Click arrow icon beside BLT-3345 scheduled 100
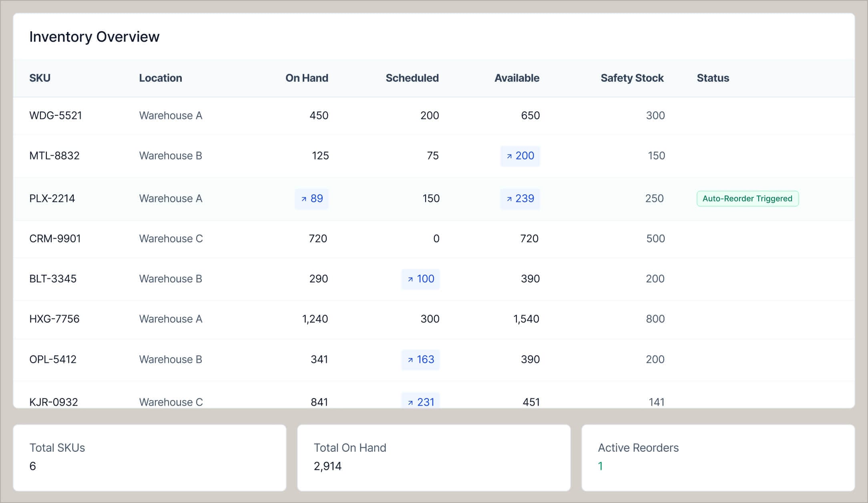868x503 pixels. click(410, 280)
